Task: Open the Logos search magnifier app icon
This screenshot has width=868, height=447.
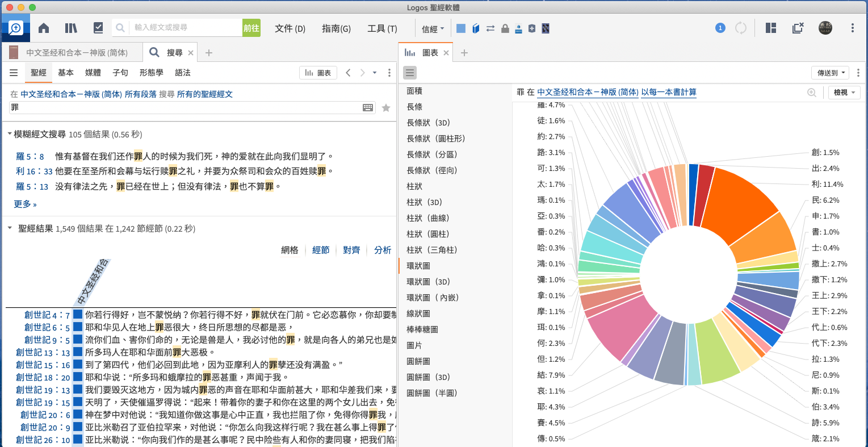Action: click(x=16, y=28)
